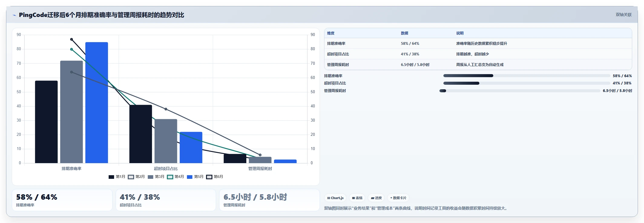Viewport: 644px width, 223px height.
Task: Click the 41% / 38% value beside progress bar
Action: 622,83
